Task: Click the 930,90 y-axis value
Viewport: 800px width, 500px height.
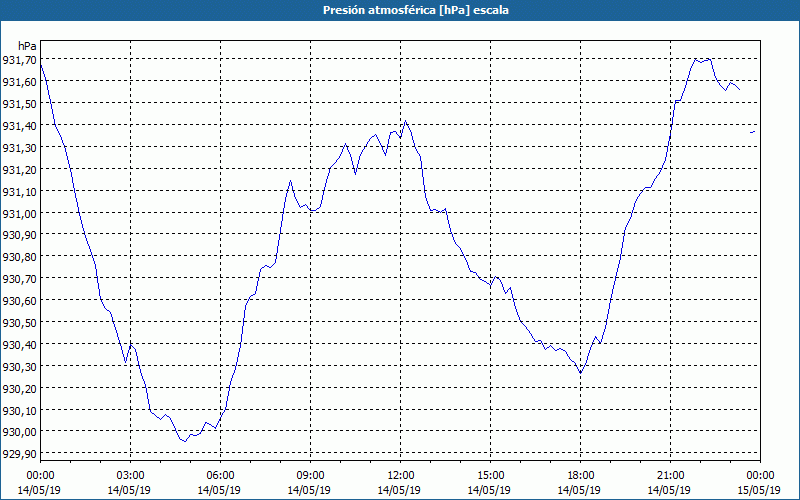Action: point(19,235)
